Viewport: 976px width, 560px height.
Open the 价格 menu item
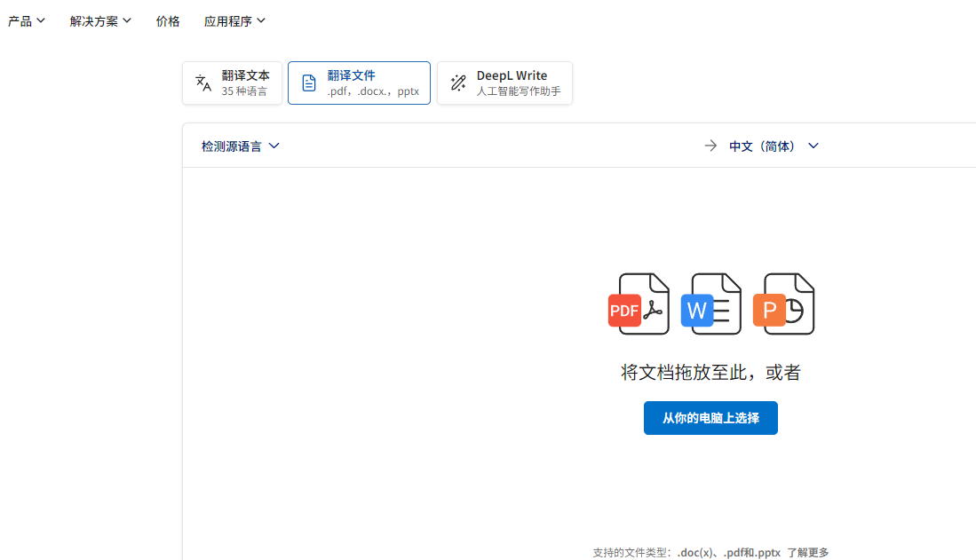pos(168,20)
